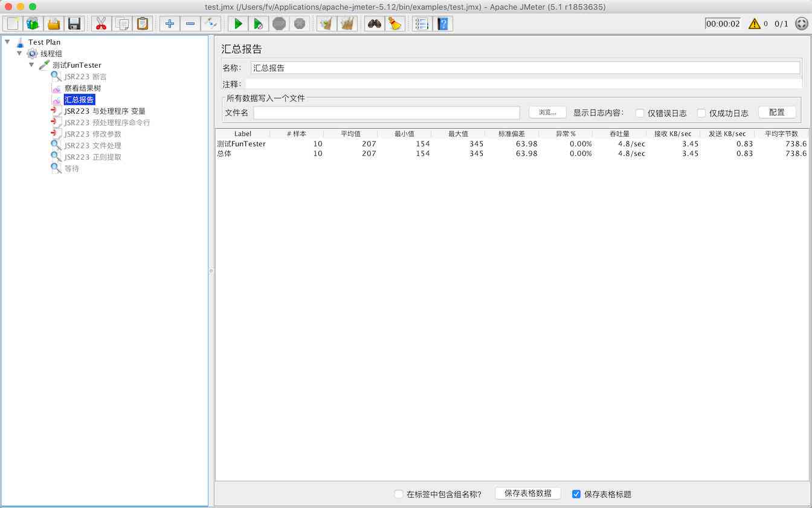Save the test plan with floppy icon
Viewport: 812px width, 508px height.
coord(74,24)
